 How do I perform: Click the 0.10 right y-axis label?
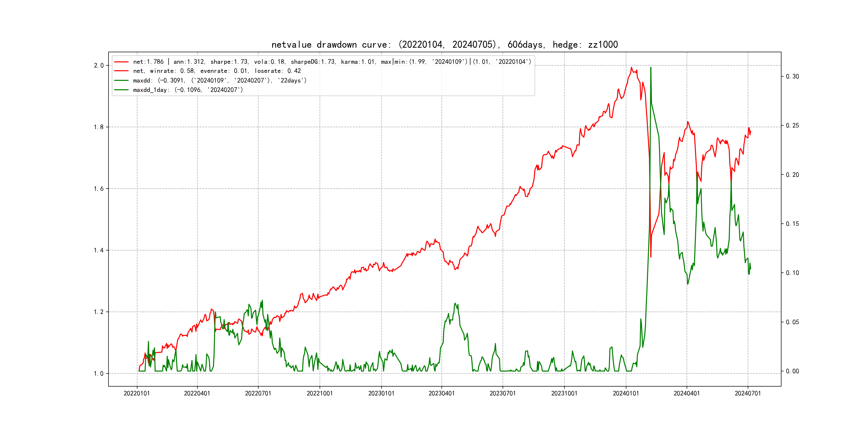coord(792,273)
